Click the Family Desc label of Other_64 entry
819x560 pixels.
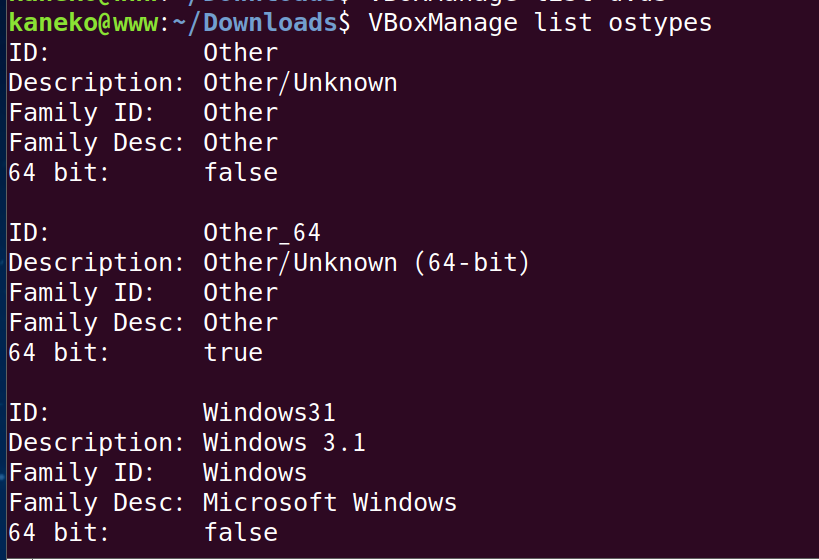pyautogui.click(x=97, y=323)
